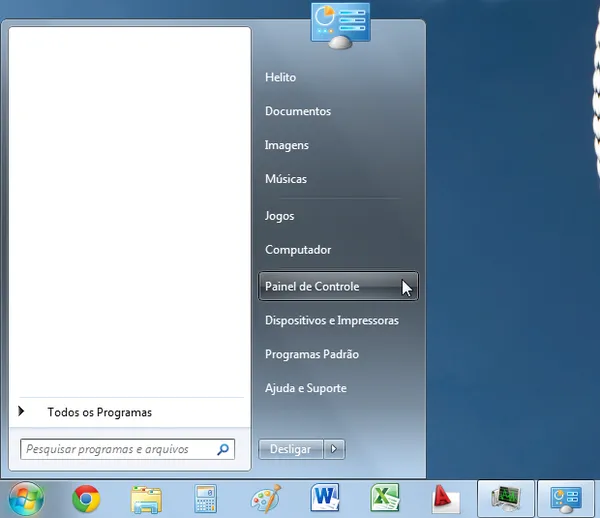Viewport: 600px width, 518px height.
Task: Open Programas Padrão
Action: [x=312, y=354]
